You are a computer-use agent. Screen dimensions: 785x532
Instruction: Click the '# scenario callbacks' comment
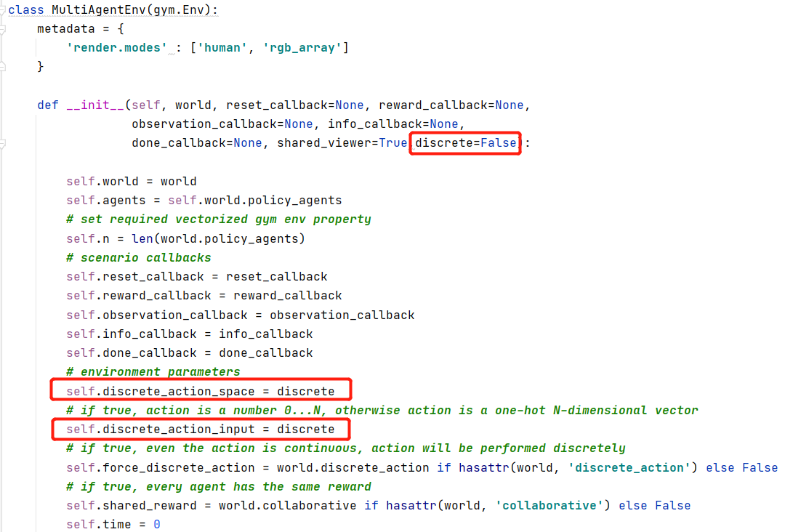[x=138, y=257]
